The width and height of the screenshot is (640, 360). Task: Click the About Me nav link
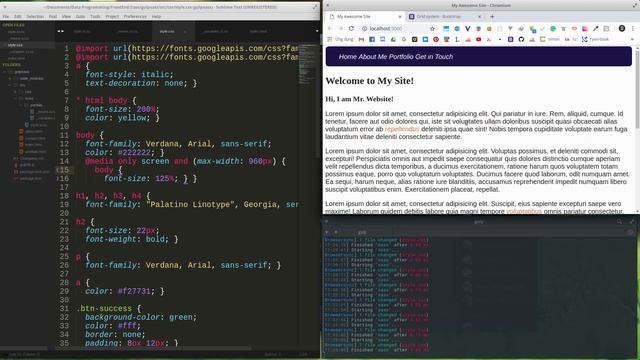point(372,57)
